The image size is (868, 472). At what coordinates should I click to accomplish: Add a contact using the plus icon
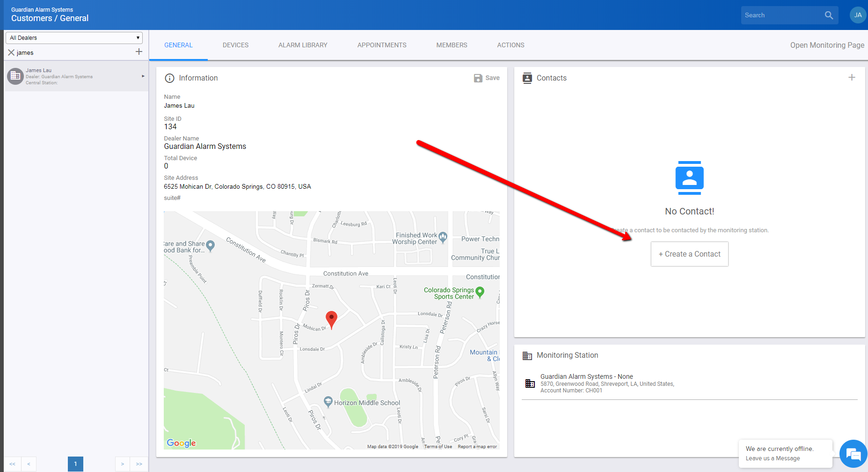tap(852, 77)
